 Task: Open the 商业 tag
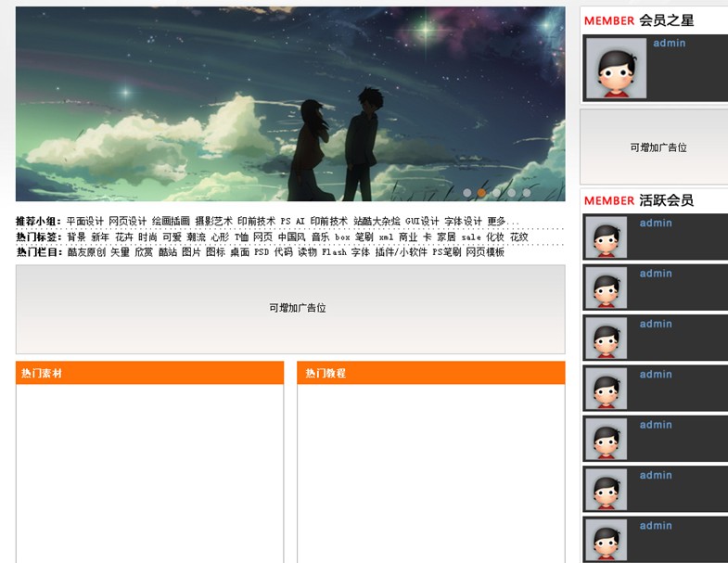point(408,237)
